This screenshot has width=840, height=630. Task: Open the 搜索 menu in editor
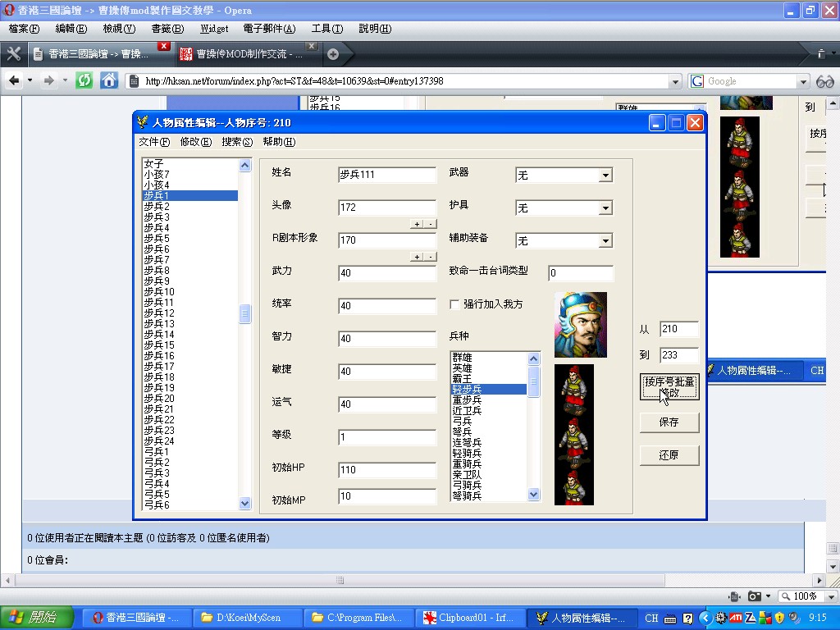236,142
